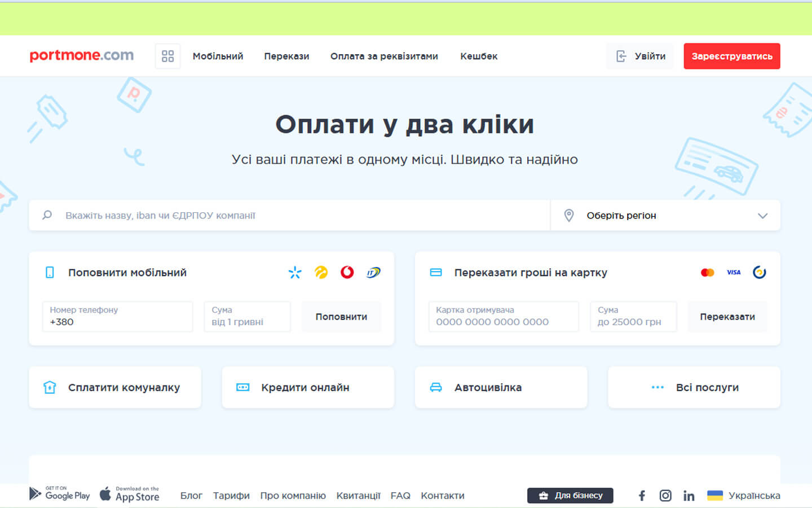Open the Українська language selector
The width and height of the screenshot is (812, 508).
coord(744,496)
